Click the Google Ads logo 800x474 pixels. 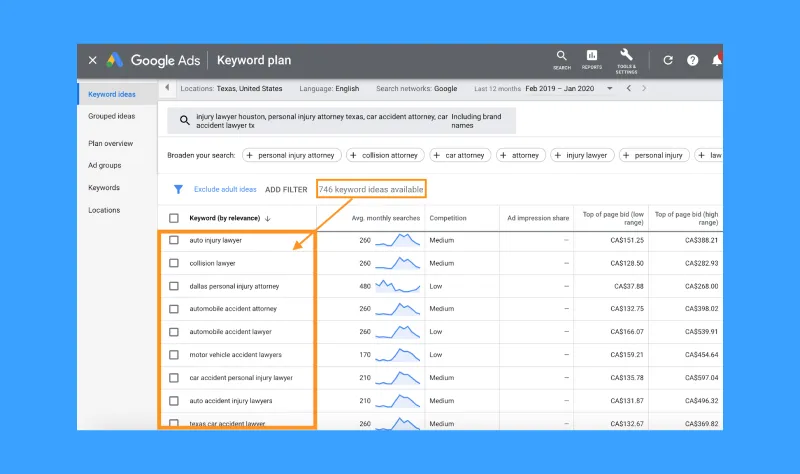[115, 60]
